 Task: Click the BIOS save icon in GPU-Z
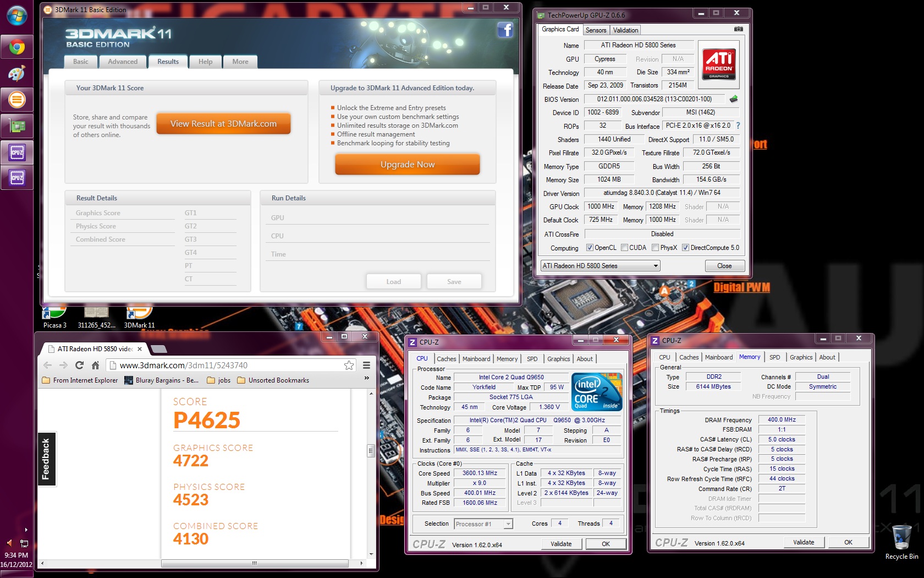pos(734,99)
